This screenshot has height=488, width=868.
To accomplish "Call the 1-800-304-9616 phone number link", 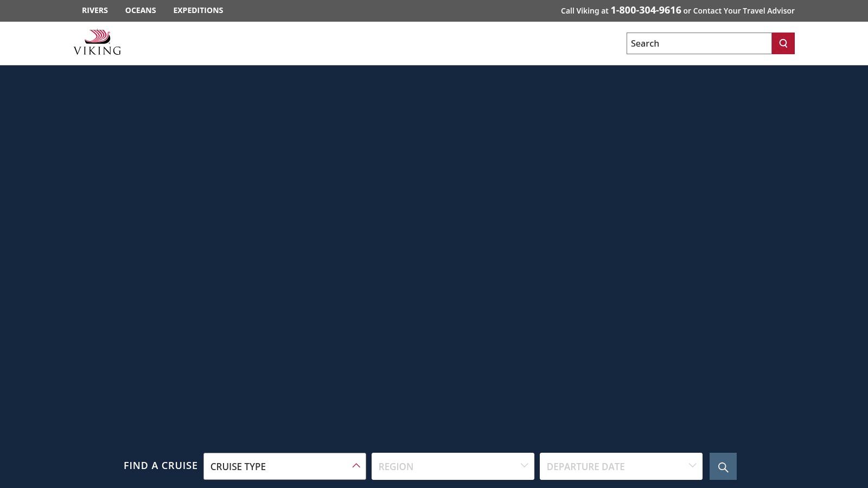I will [x=646, y=10].
